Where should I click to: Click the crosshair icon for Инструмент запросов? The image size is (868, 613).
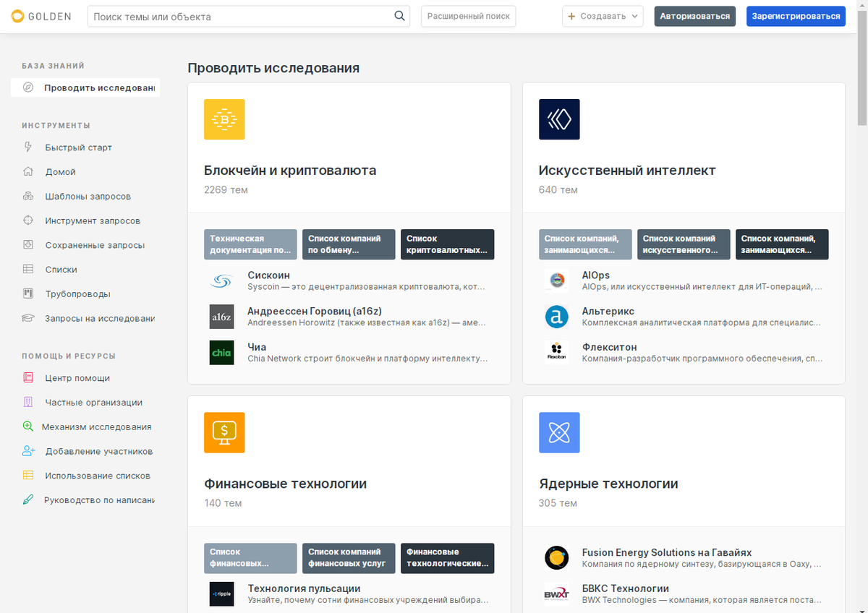point(28,220)
